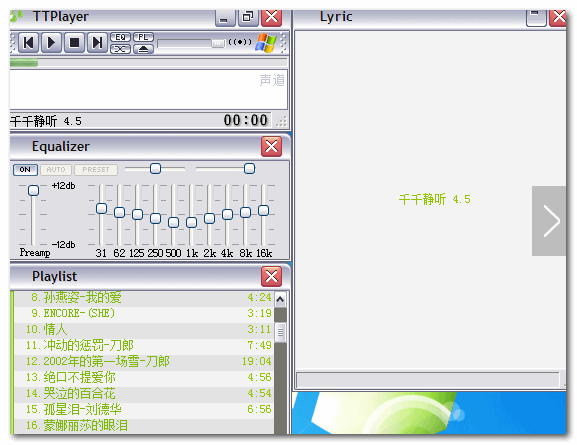Minimize the TTPlayer main window
The height and width of the screenshot is (445, 577).
coord(224,18)
